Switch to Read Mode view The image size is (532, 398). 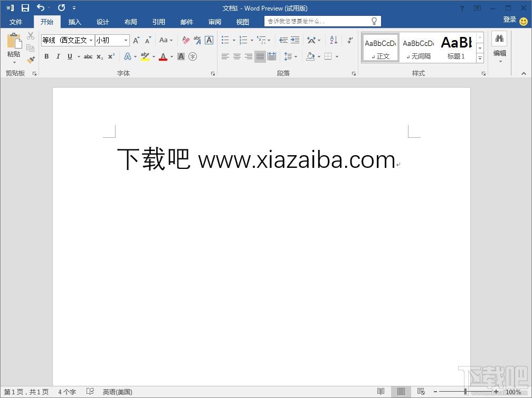point(381,392)
